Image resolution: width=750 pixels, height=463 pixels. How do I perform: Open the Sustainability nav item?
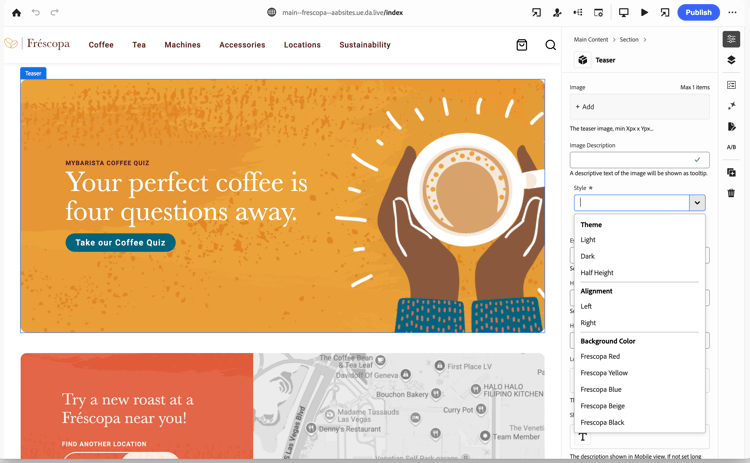click(365, 45)
